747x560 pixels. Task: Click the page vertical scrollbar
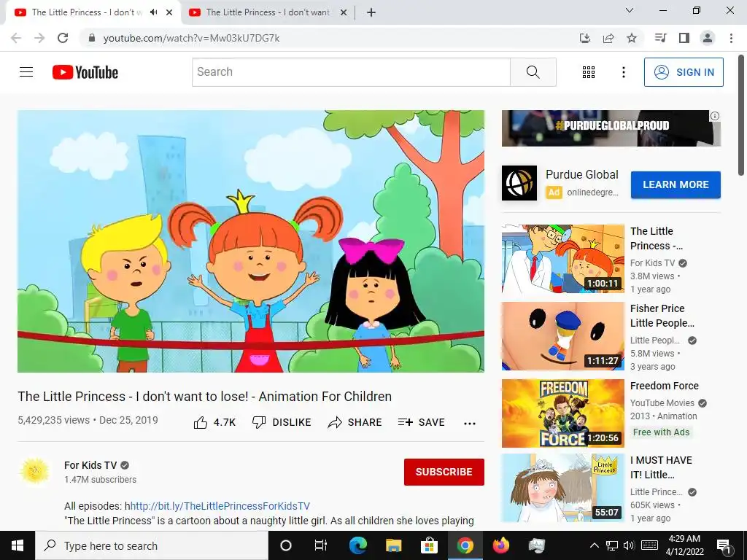coord(742,114)
